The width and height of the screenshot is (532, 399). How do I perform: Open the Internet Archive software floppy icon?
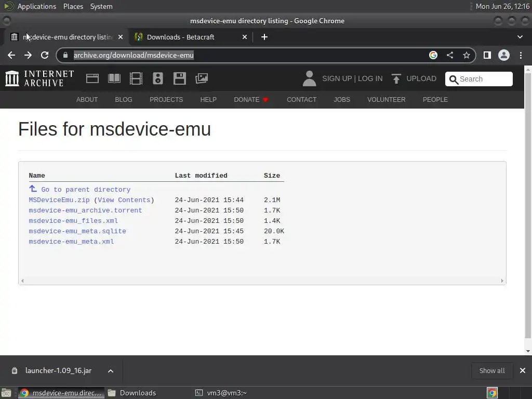tap(179, 78)
